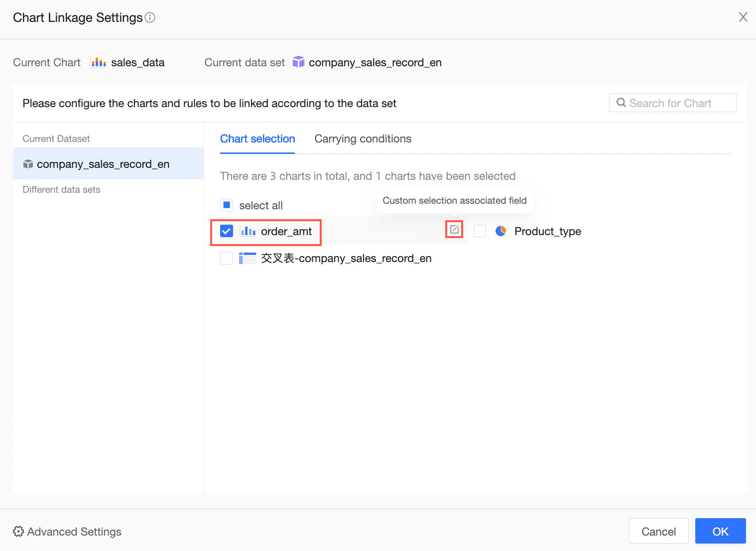Click the Advanced Settings gear icon
The height and width of the screenshot is (551, 756).
click(18, 532)
